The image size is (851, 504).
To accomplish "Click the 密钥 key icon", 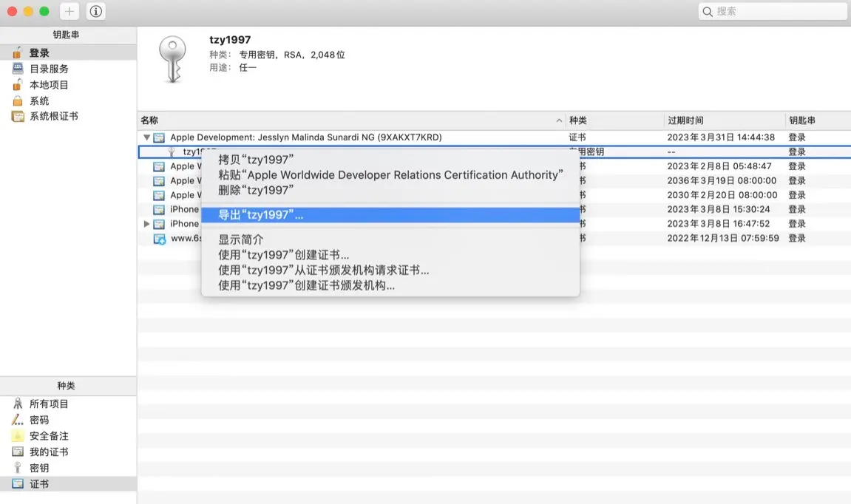I will click(x=17, y=468).
